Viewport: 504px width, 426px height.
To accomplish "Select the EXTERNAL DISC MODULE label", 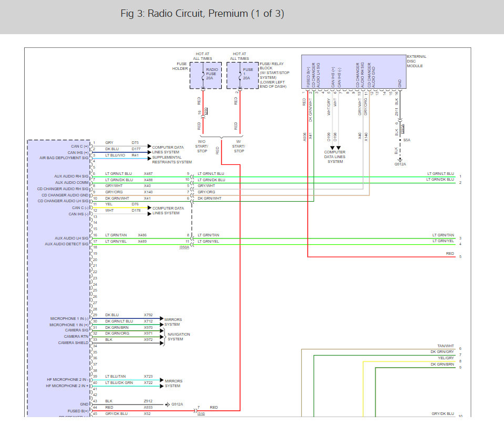I will (x=417, y=61).
